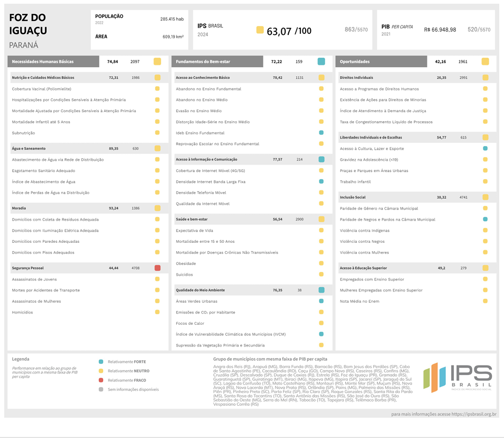Click the yellow IPS Brasil score indicator
This screenshot has width=504, height=438.
tap(260, 30)
